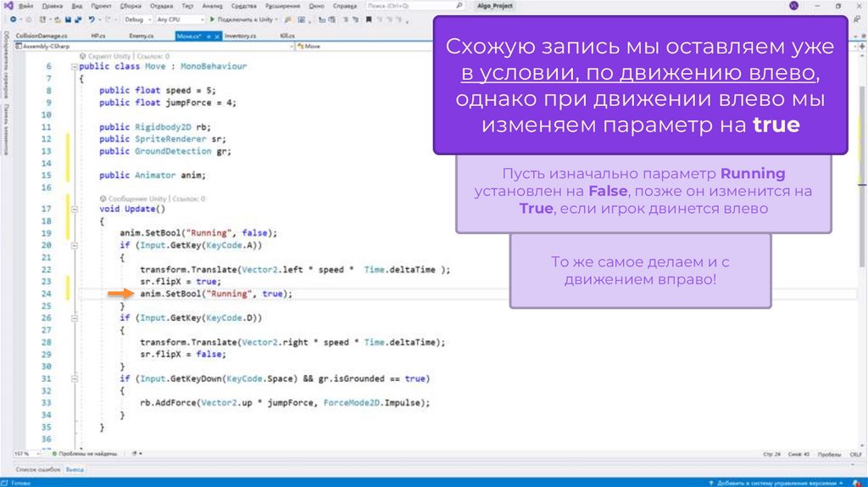This screenshot has width=868, height=487.
Task: Click the user account avatar icon
Action: click(x=793, y=5)
